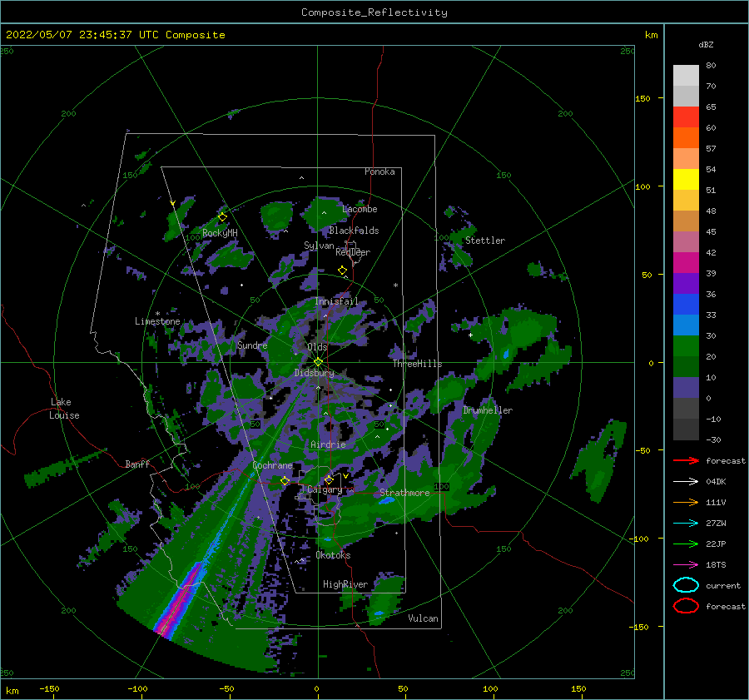749x700 pixels.
Task: Click the purple 39-36 dBZ swatch
Action: [686, 284]
